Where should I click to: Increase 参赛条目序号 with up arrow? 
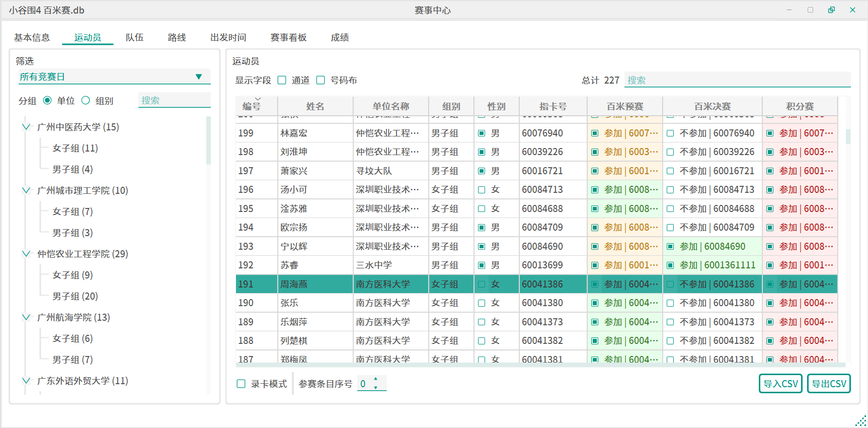[375, 379]
